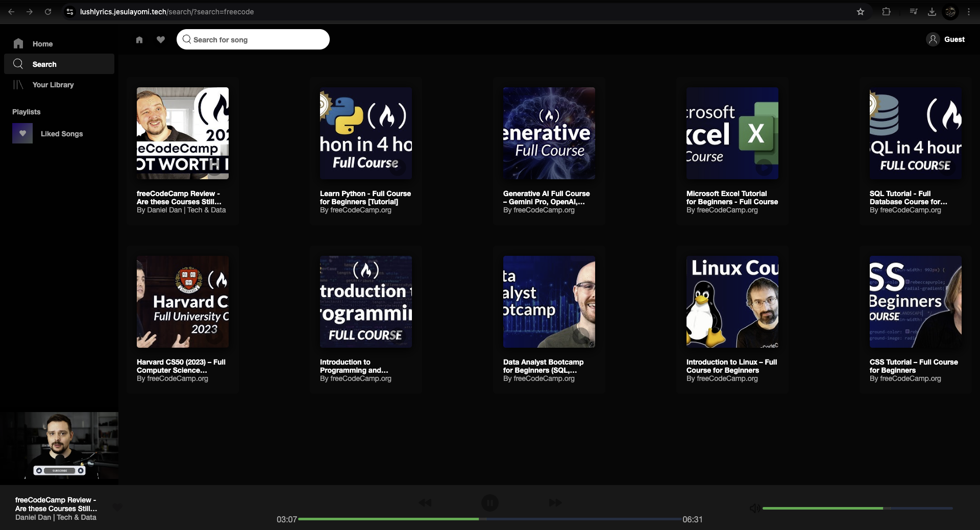Click the Liked Songs heart thumbnail
The image size is (980, 530).
coord(22,133)
